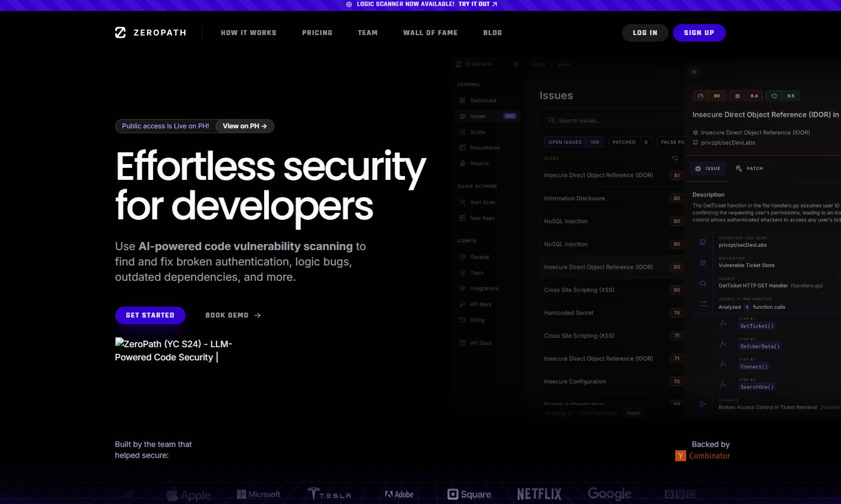Click the filter icon in Class header

[x=675, y=158]
